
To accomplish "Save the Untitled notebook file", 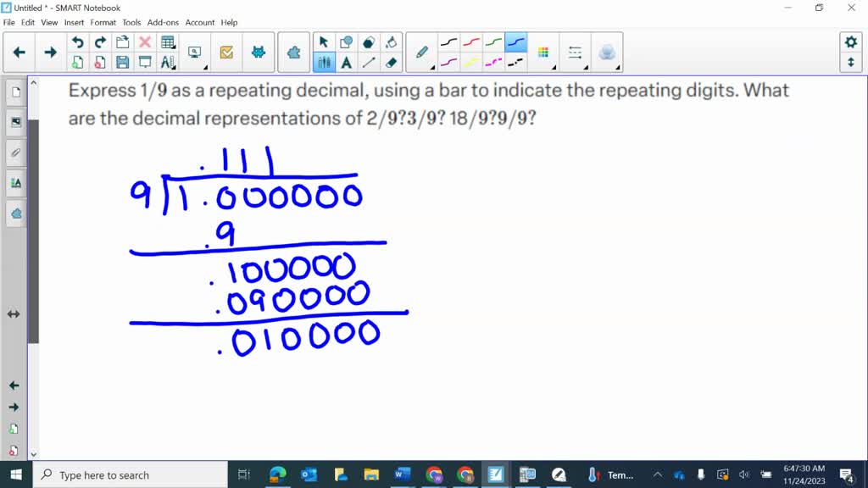I will [x=124, y=62].
